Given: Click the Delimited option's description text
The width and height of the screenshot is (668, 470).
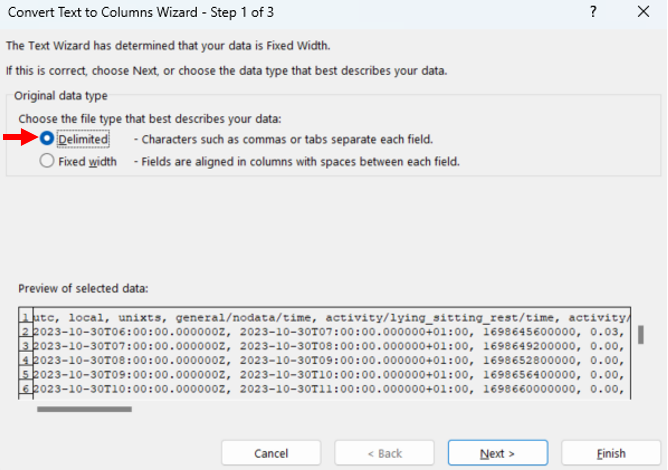Looking at the screenshot, I should click(283, 139).
